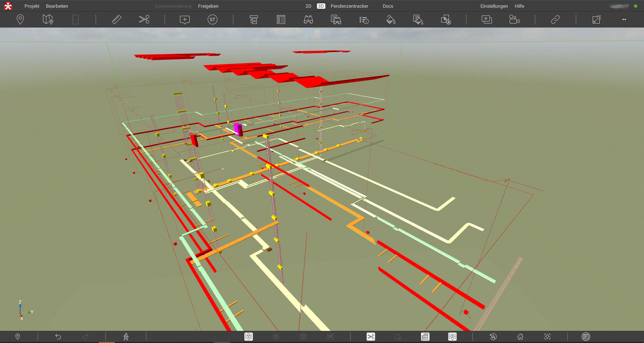Select the measure ruler tool
Image resolution: width=644 pixels, height=343 pixels.
(x=117, y=19)
